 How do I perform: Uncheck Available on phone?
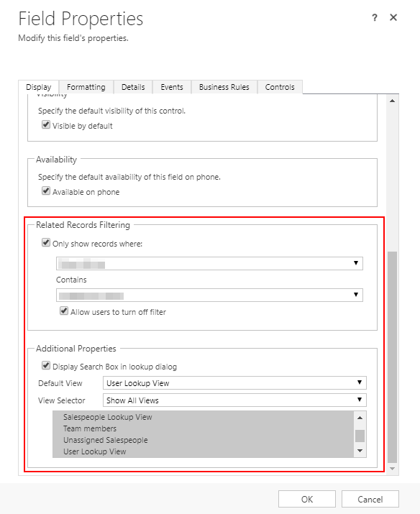point(46,191)
